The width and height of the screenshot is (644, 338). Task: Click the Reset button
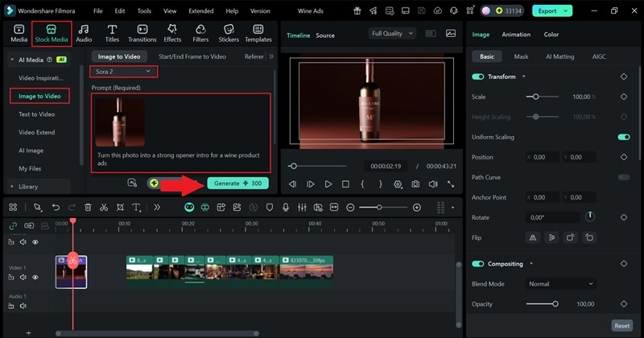[621, 326]
